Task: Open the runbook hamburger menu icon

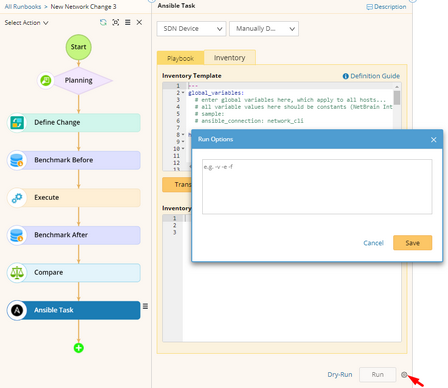Action: coord(128,22)
